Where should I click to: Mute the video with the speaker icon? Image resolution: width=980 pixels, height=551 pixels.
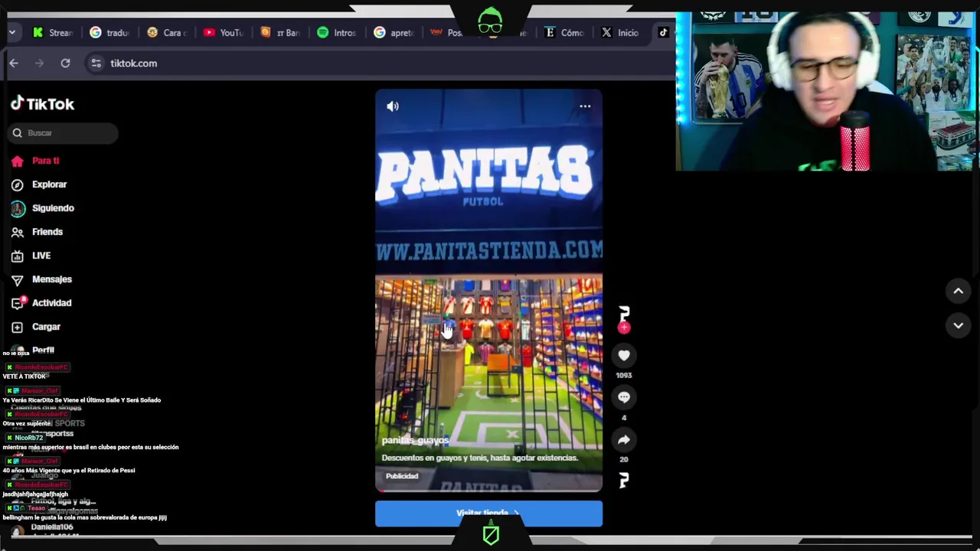point(393,107)
